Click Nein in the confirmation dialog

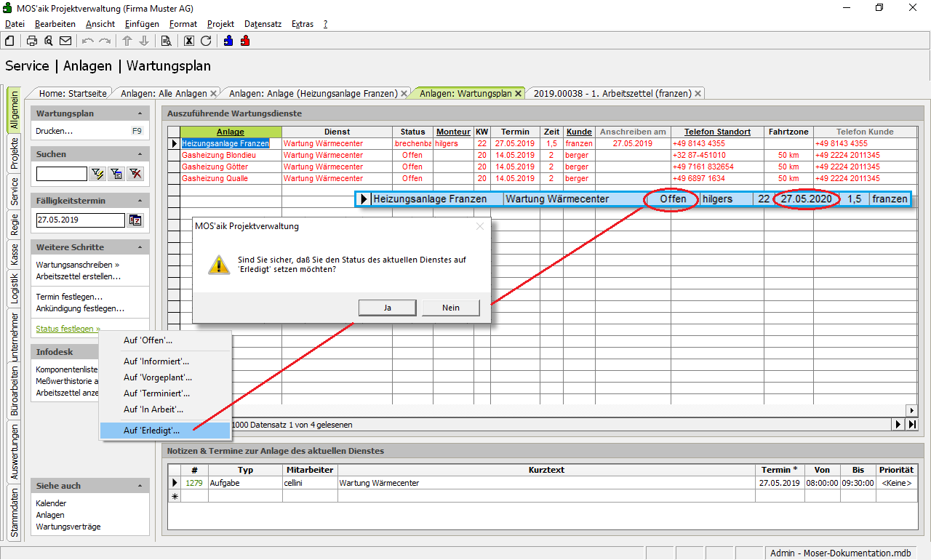point(450,308)
